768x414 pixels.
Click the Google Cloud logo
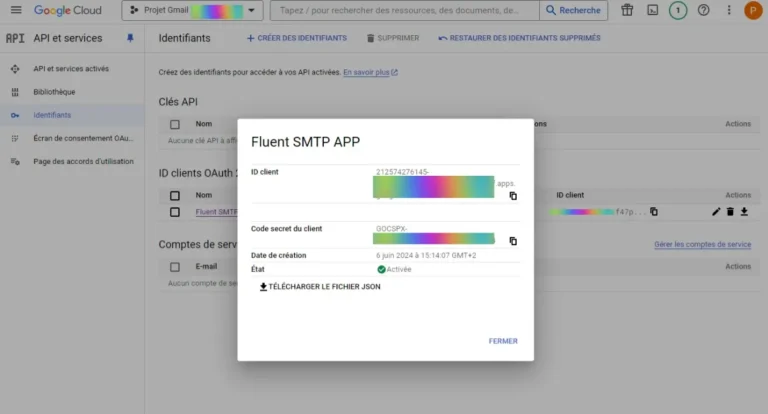[x=68, y=10]
